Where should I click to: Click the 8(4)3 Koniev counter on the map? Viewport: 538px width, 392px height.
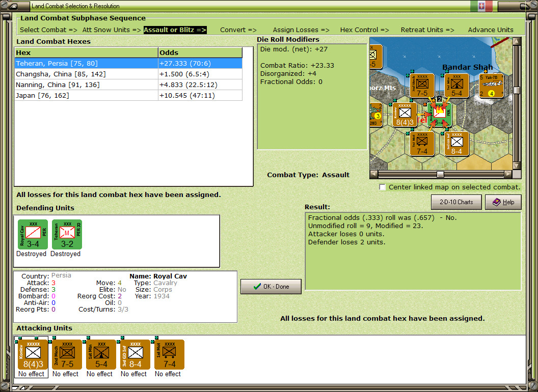[x=405, y=115]
